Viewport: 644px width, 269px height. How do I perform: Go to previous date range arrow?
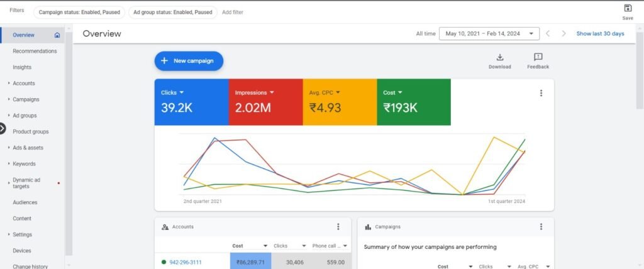(548, 34)
